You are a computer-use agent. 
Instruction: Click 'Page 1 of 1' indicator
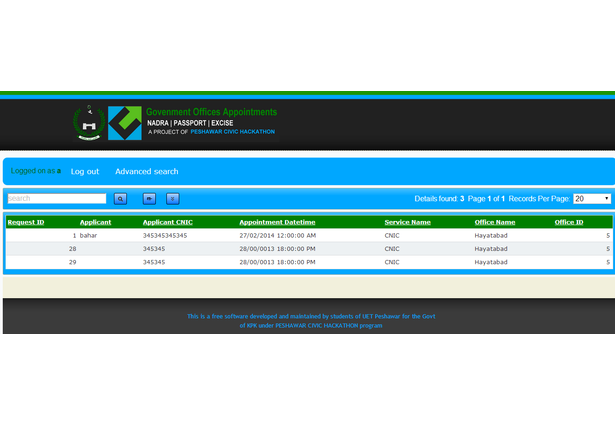click(x=486, y=199)
